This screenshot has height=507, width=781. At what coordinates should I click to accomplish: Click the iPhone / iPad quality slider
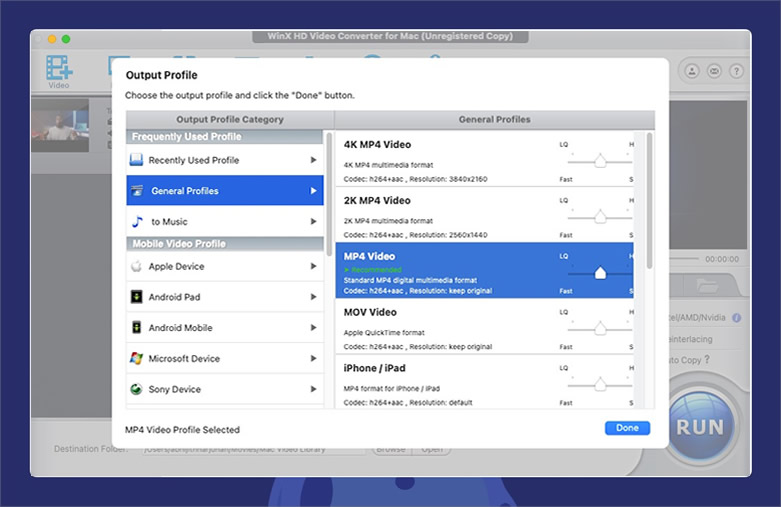(x=600, y=385)
